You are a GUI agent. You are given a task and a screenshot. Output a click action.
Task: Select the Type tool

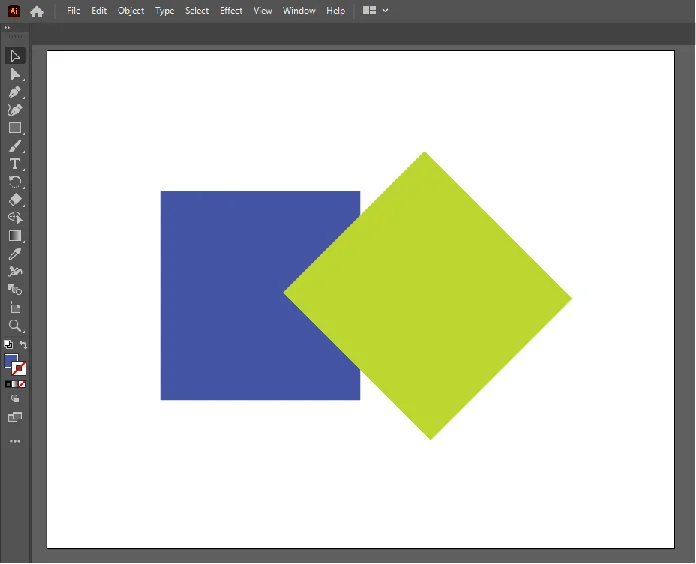15,164
